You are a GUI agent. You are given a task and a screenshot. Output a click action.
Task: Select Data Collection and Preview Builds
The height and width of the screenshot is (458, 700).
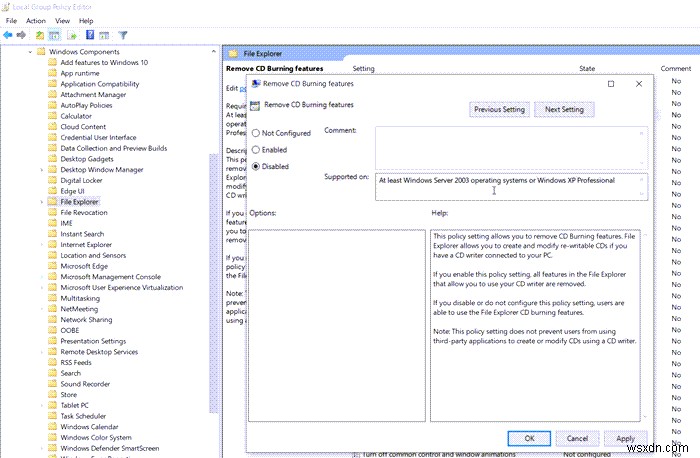[x=113, y=148]
